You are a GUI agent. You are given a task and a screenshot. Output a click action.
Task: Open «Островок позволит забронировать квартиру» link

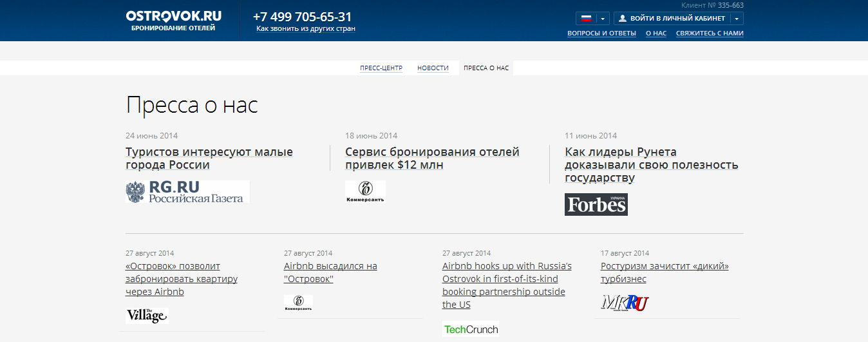click(182, 279)
